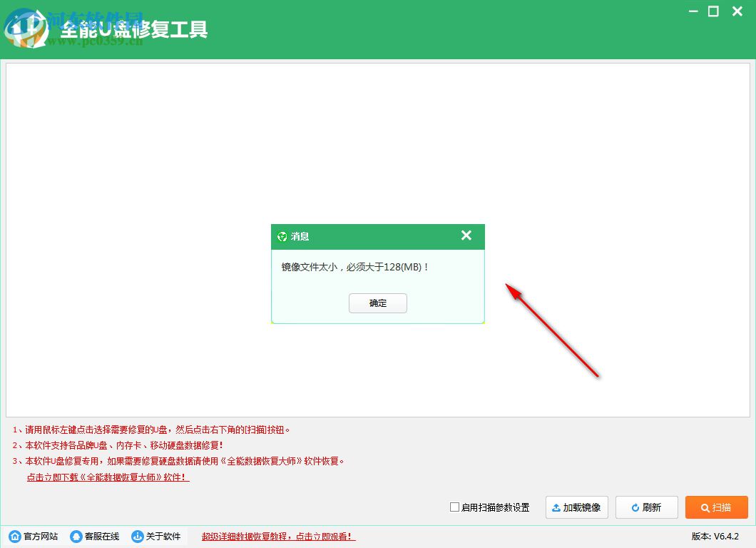756x548 pixels.
Task: Enable the 启用扫描参数设置 checkbox
Action: point(454,508)
